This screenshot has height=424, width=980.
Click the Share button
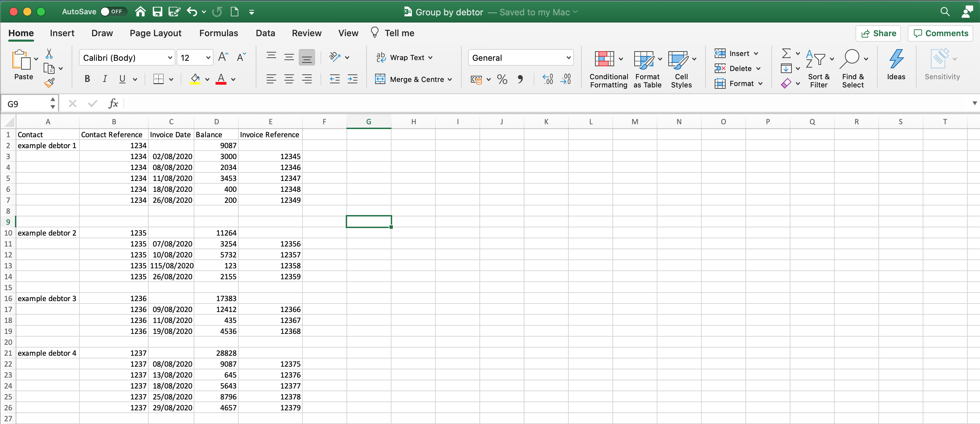point(878,33)
